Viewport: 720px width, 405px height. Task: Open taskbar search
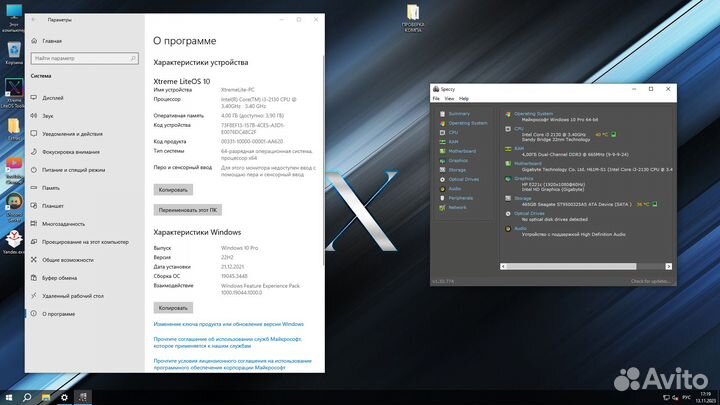27,397
